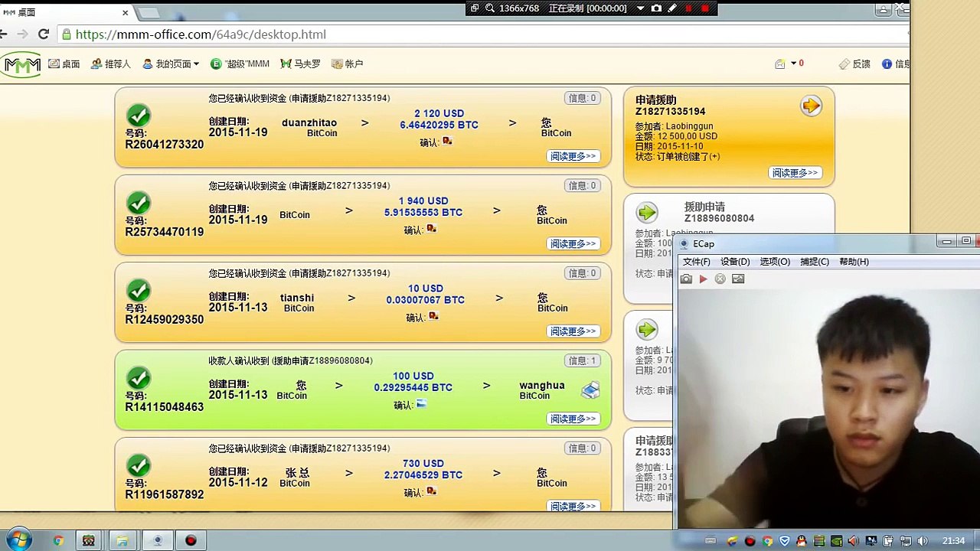The height and width of the screenshot is (551, 980).
Task: Click the mail envelope icon in header
Action: [780, 64]
